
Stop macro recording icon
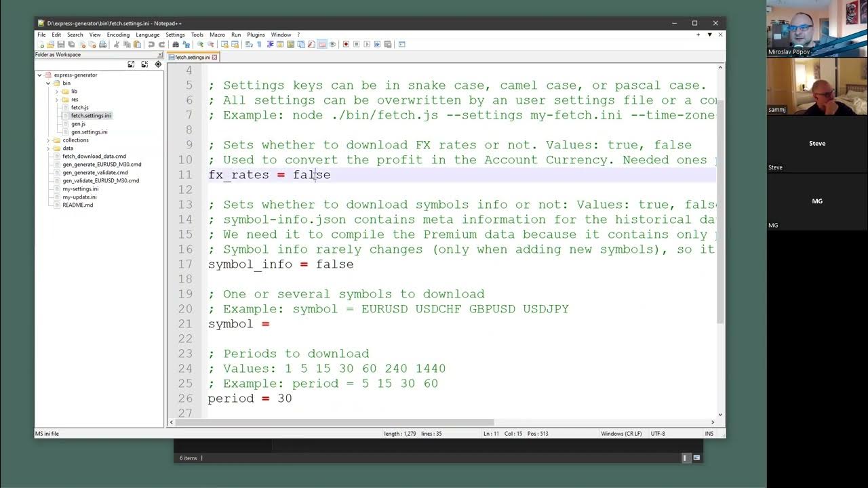pos(356,45)
